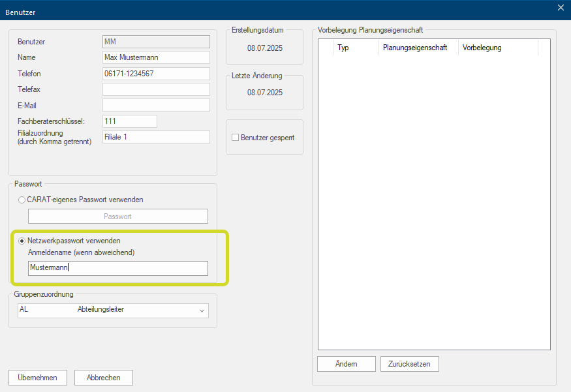Click the empty Telefax field

(x=156, y=89)
